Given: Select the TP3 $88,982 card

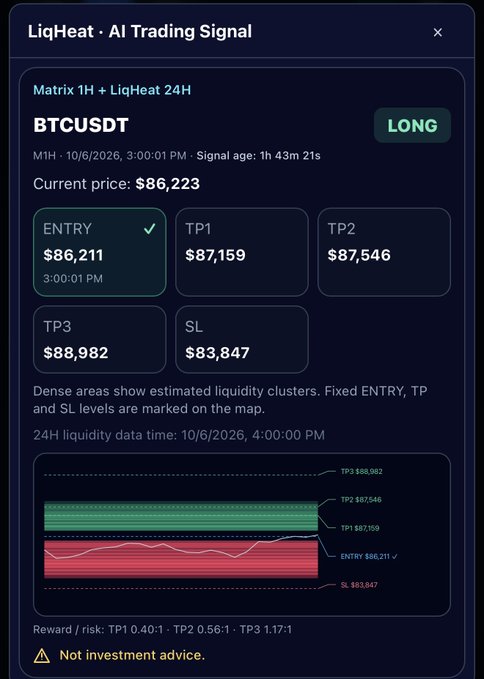Looking at the screenshot, I should pyautogui.click(x=100, y=340).
